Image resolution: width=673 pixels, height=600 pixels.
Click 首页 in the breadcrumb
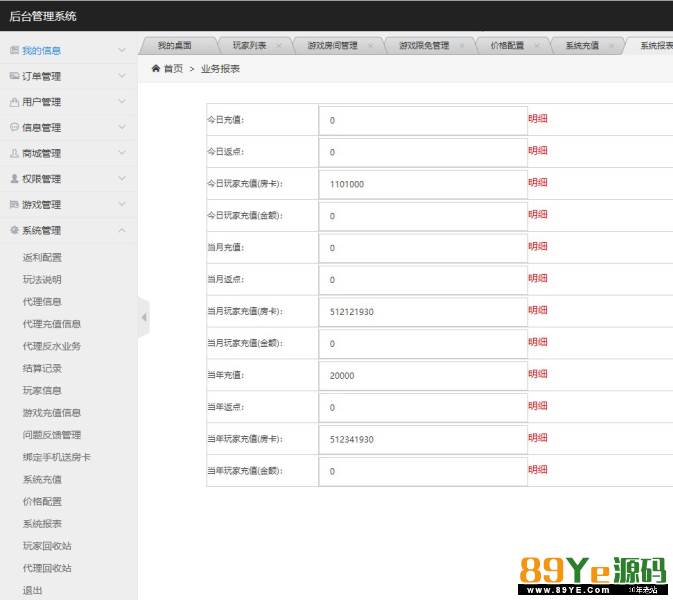coord(173,68)
